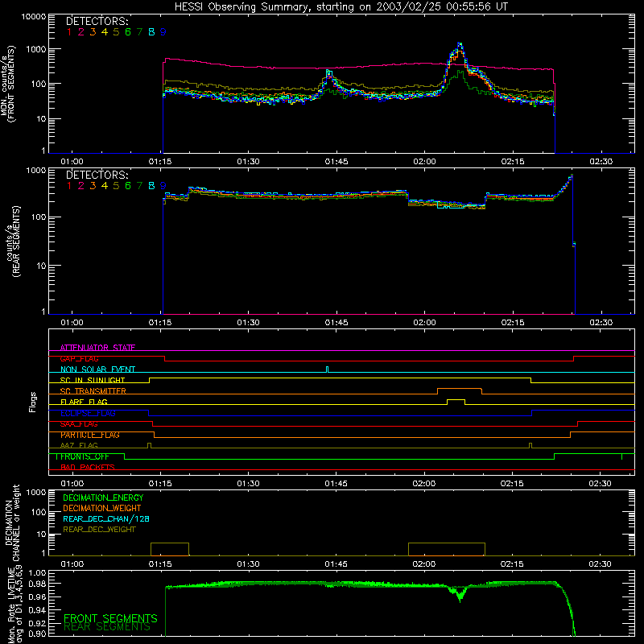Click the FLARE_FLAG raised pulse after 02:00
Image resolution: width=644 pixels, height=644 pixels.
coord(456,400)
